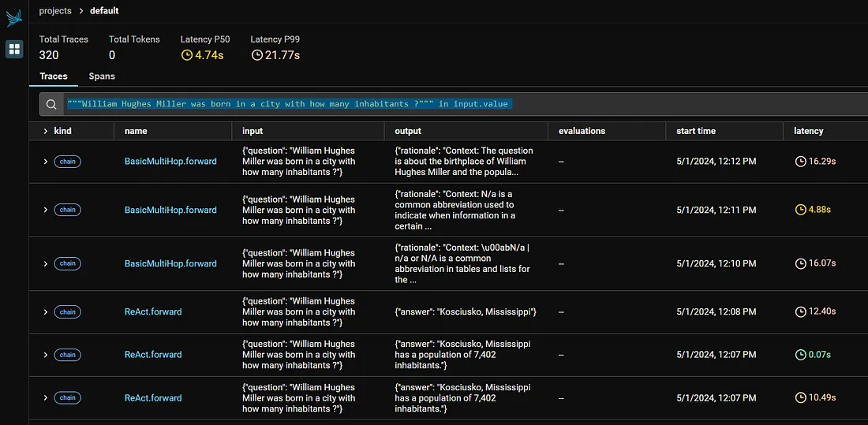Select the Traces tab
This screenshot has width=868, height=425.
pyautogui.click(x=54, y=76)
